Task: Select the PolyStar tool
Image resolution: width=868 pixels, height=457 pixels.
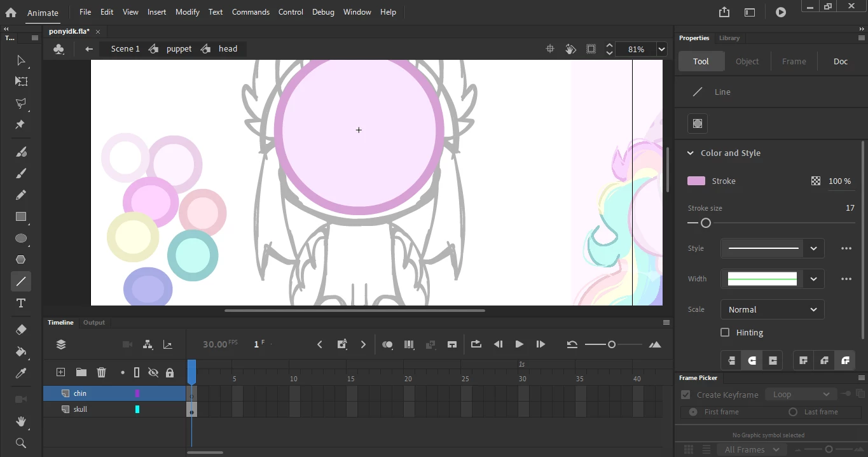Action: [x=21, y=260]
